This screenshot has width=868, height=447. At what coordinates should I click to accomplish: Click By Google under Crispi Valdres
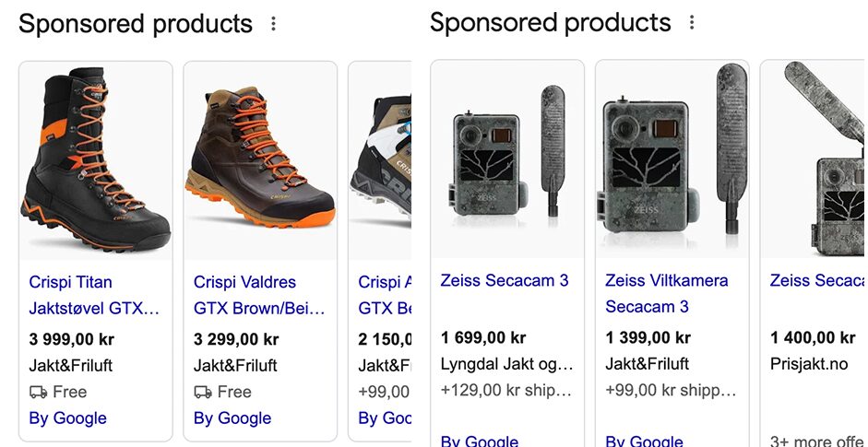[232, 418]
